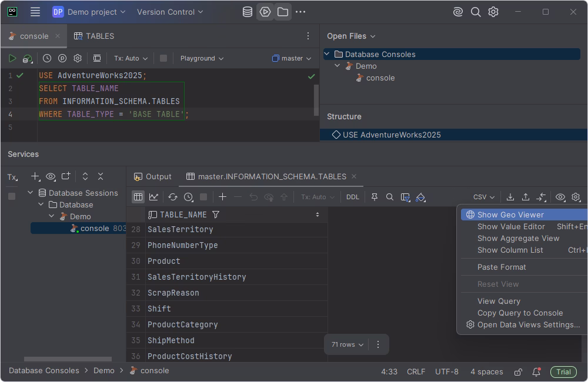This screenshot has width=588, height=382.
Task: Switch to TABLES editor tab
Action: (94, 36)
